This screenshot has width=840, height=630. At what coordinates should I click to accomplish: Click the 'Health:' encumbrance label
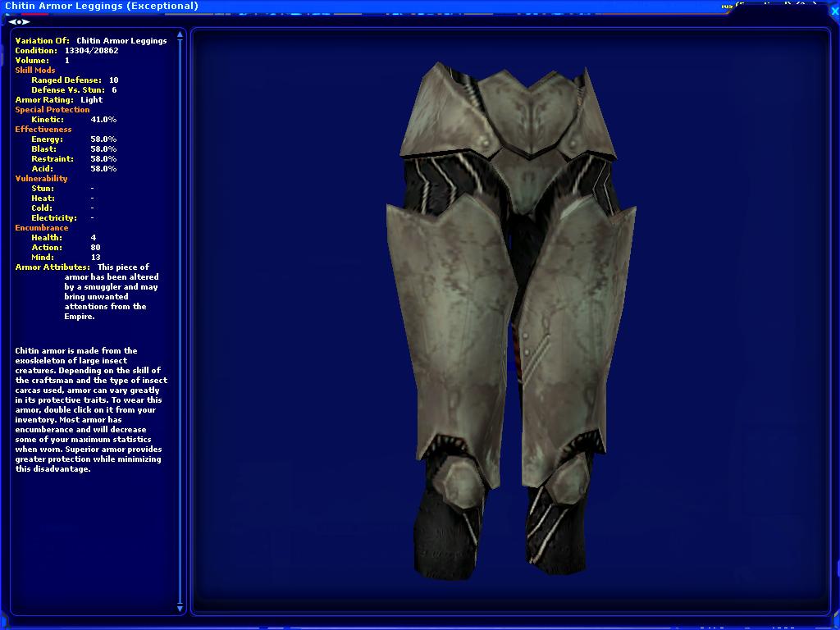(x=47, y=238)
